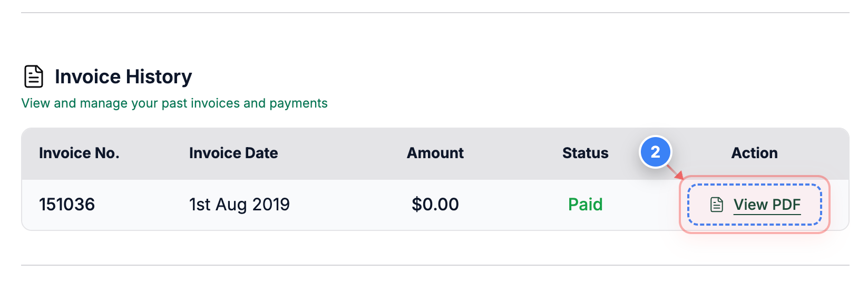Click the Action column header
This screenshot has height=281, width=868.
[754, 153]
